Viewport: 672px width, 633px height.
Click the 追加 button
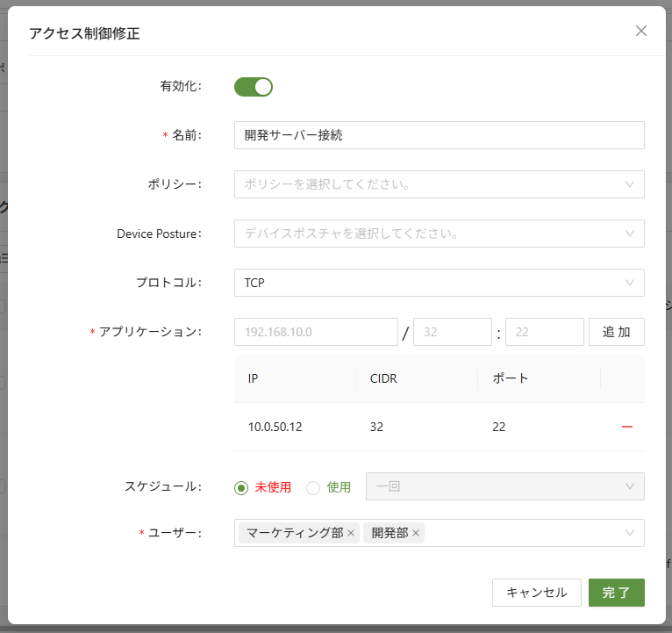616,332
